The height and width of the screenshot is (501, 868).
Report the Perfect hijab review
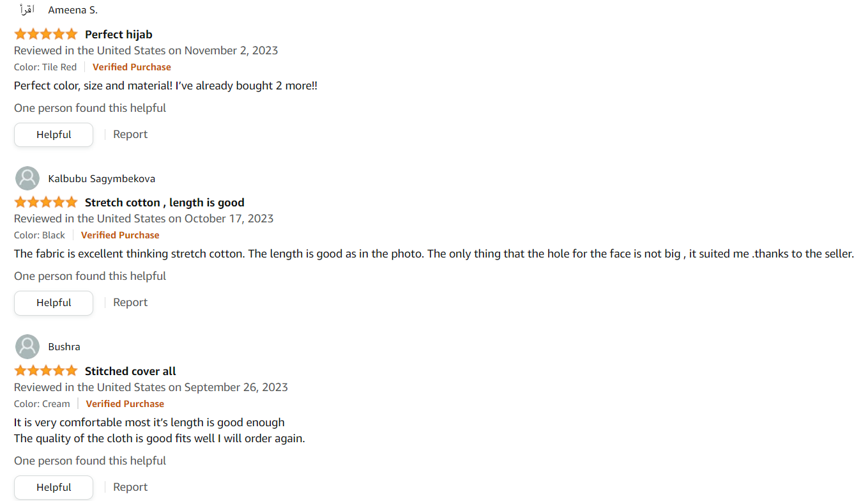click(x=130, y=134)
